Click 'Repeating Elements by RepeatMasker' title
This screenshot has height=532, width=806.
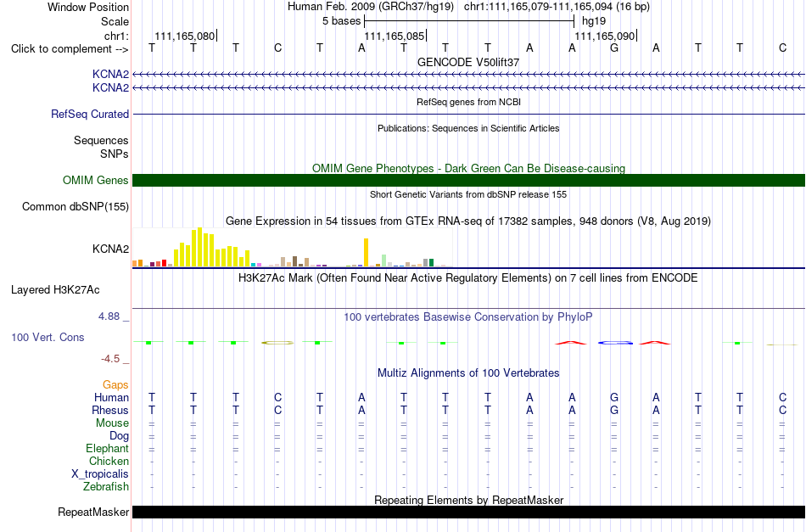469,500
